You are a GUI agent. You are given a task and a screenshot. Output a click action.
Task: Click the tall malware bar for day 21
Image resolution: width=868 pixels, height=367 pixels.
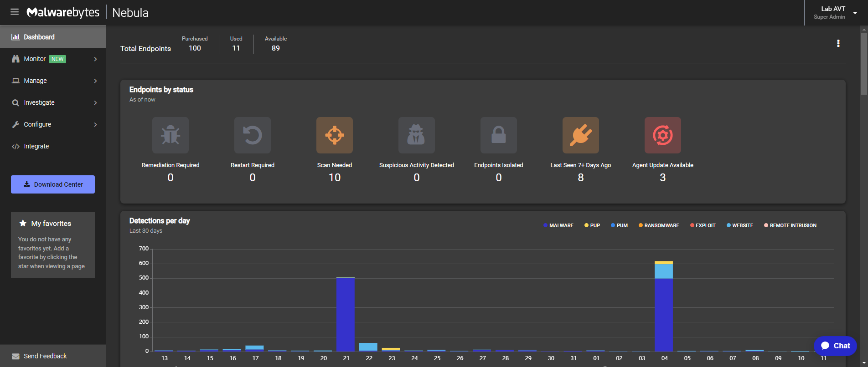(346, 314)
